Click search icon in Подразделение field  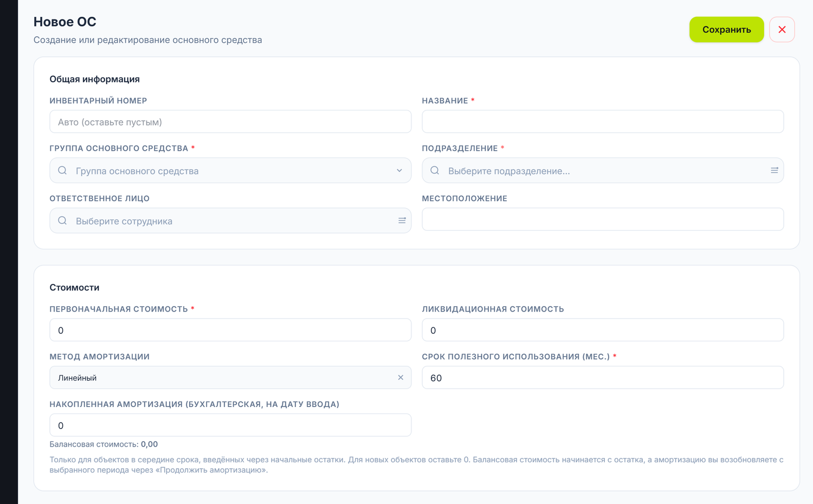click(x=435, y=170)
